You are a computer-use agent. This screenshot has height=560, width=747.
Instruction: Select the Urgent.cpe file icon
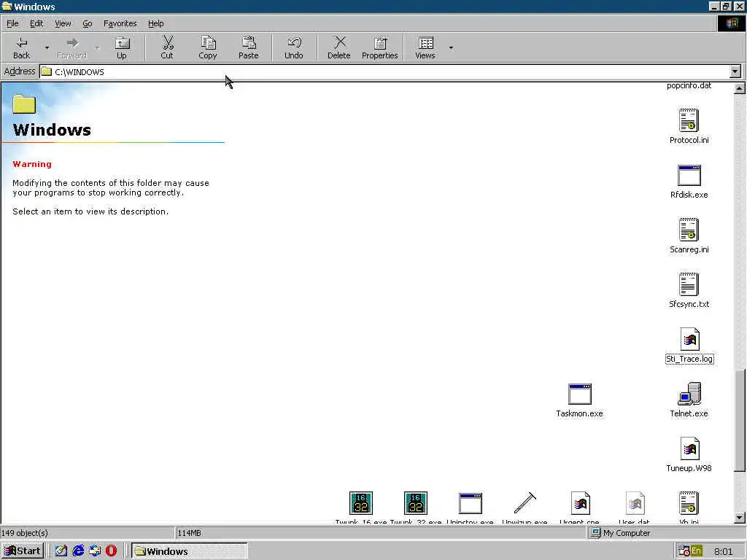[580, 503]
